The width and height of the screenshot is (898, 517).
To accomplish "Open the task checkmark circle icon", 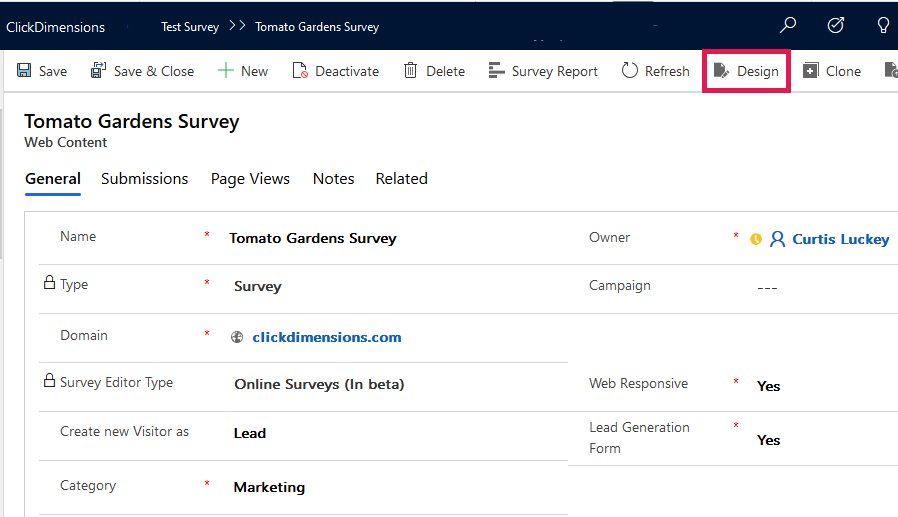I will (836, 25).
